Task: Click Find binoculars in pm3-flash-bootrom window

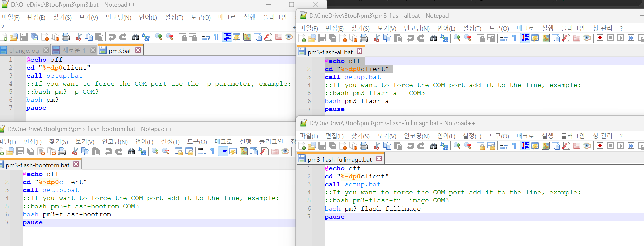Action: pyautogui.click(x=132, y=151)
